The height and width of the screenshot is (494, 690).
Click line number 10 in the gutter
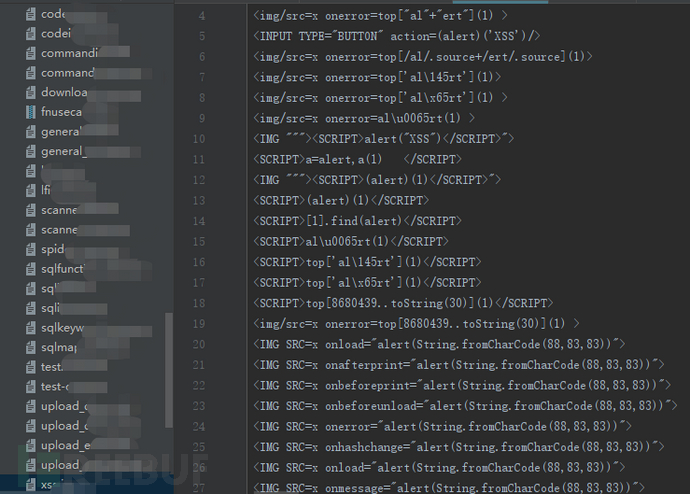199,139
